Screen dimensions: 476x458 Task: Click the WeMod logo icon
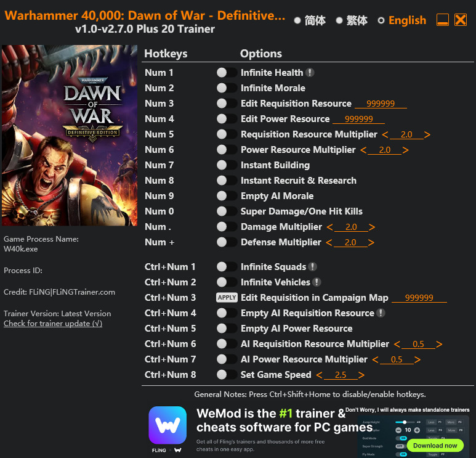(167, 426)
